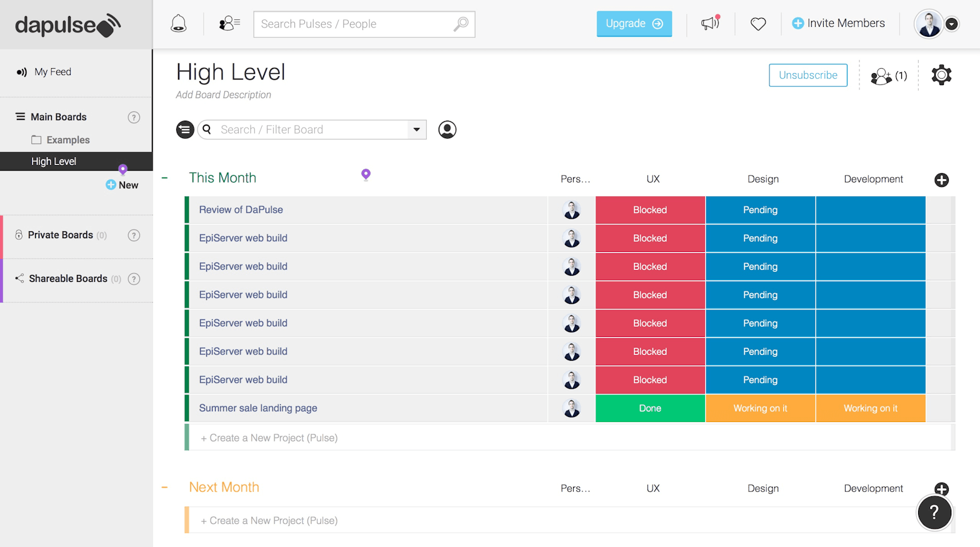
Task: Open the user profile dropdown arrow
Action: [x=951, y=24]
